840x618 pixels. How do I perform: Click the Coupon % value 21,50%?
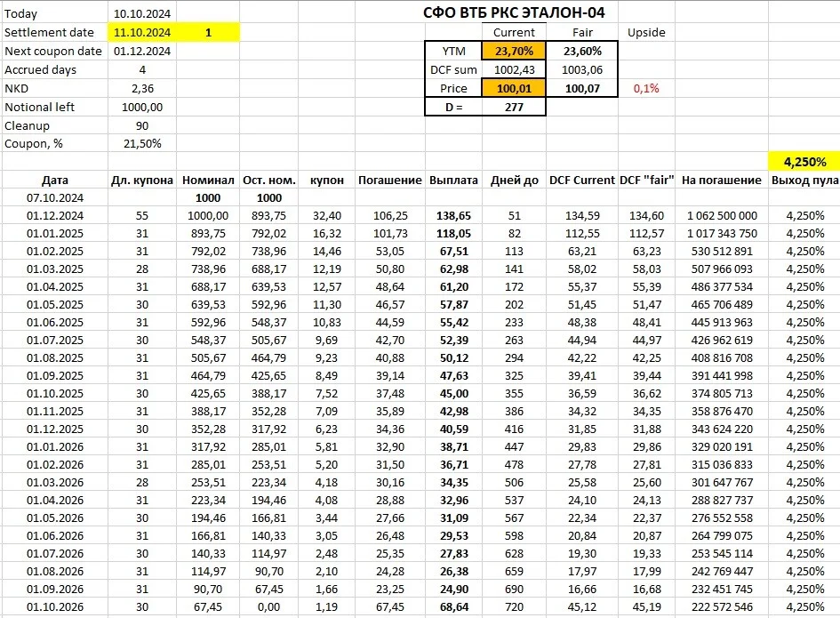(142, 144)
